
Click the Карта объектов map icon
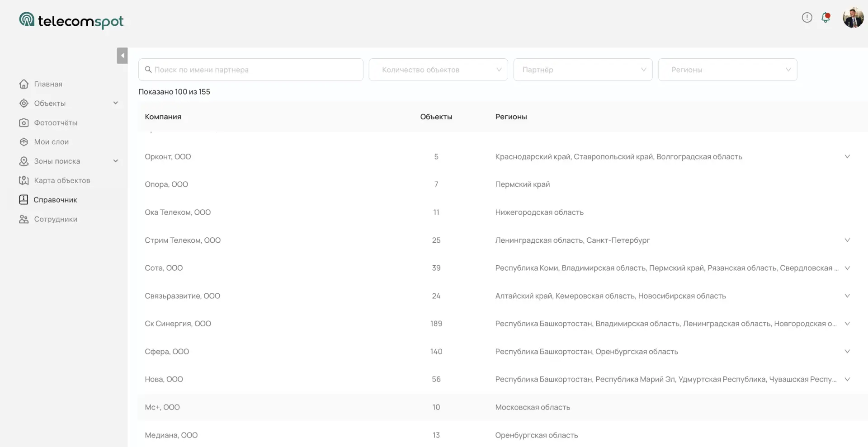[24, 181]
